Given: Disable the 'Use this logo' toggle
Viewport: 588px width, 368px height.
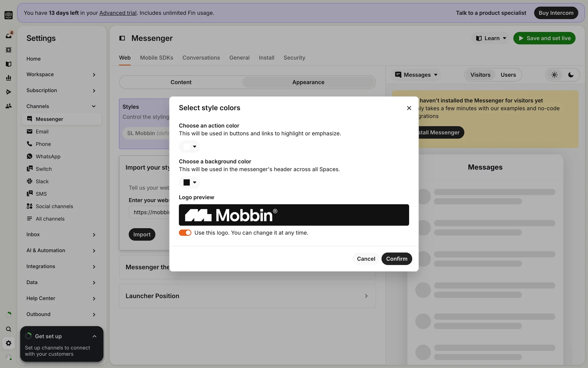Looking at the screenshot, I should pos(185,233).
